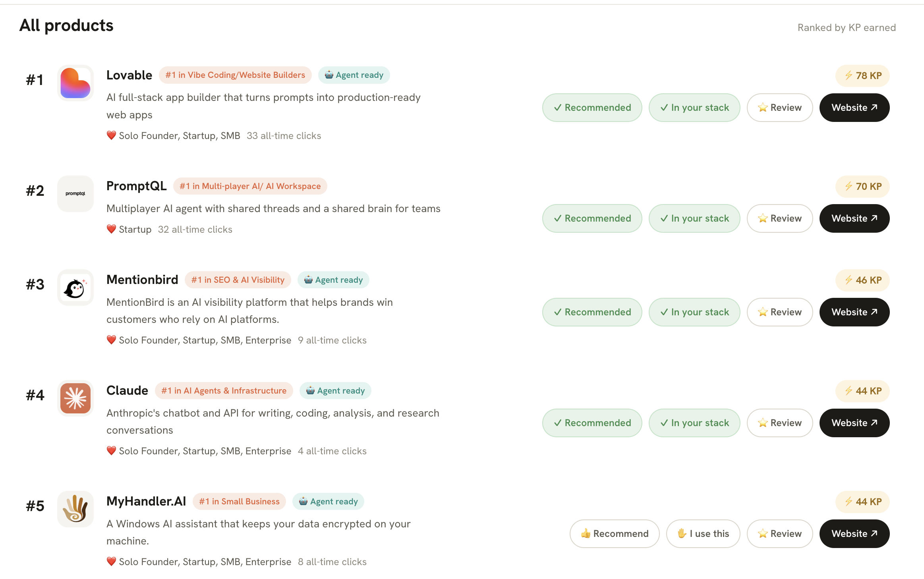
Task: Click the 'Multiplayer AI agent with shared threads' description
Action: 273,208
